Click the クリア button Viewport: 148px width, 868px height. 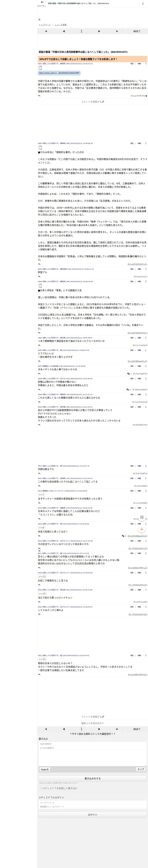(141, 769)
